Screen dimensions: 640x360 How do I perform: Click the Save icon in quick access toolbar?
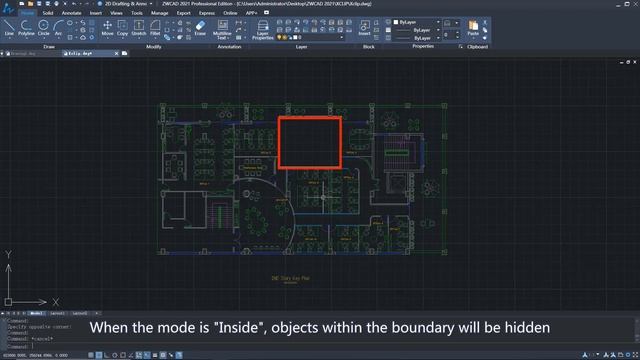coord(39,4)
